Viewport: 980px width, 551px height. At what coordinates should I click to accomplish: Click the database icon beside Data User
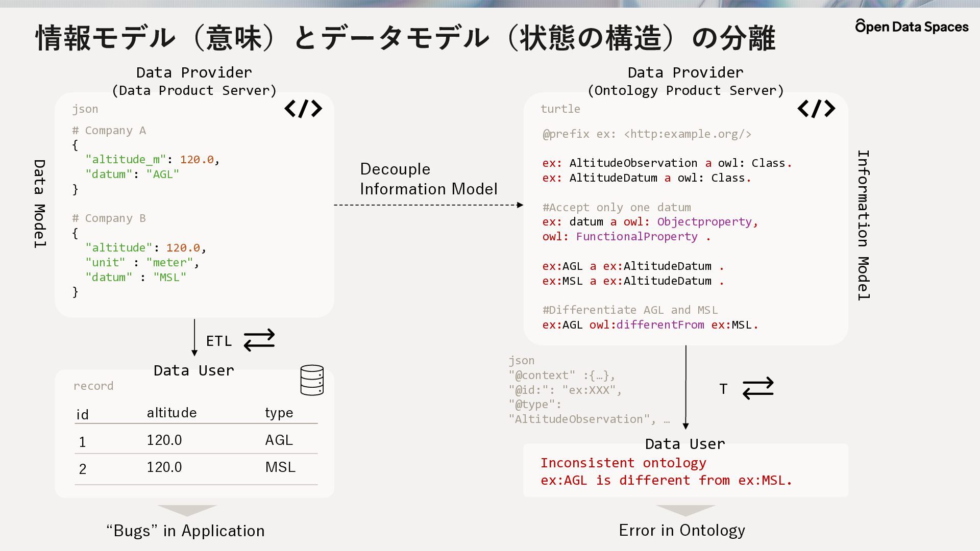[x=312, y=380]
